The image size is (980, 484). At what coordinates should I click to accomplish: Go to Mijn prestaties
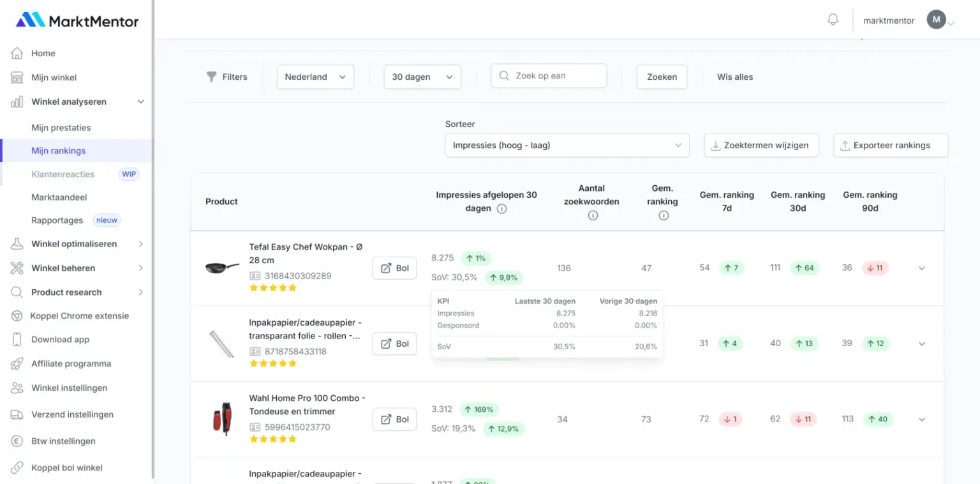point(61,128)
